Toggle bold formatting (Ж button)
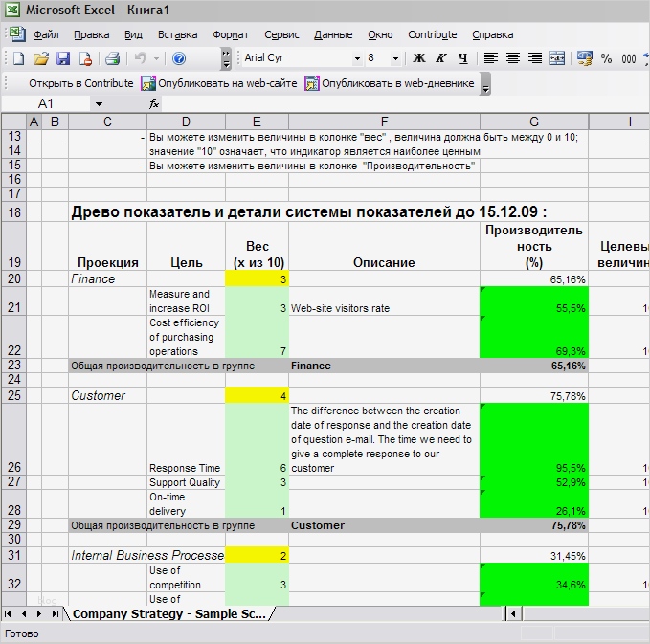This screenshot has height=644, width=650. (x=419, y=58)
